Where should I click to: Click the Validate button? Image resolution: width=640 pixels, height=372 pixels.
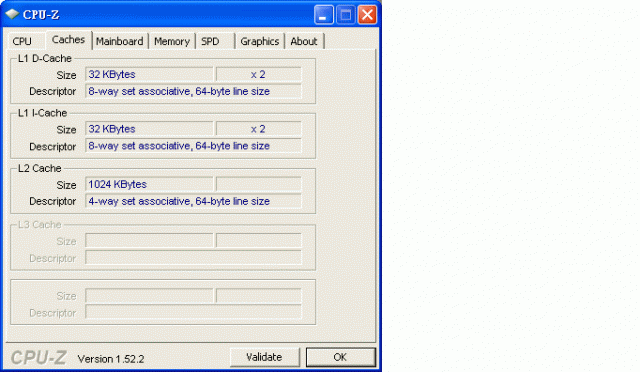click(x=264, y=357)
